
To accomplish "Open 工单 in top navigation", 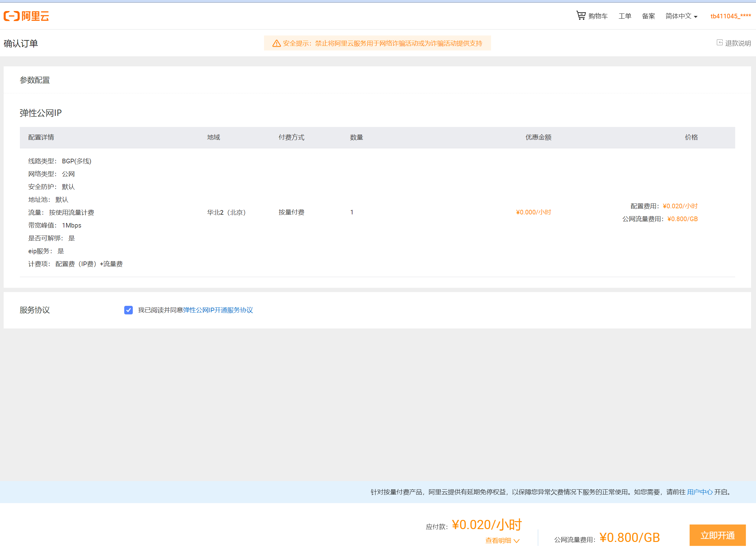I will (x=625, y=16).
